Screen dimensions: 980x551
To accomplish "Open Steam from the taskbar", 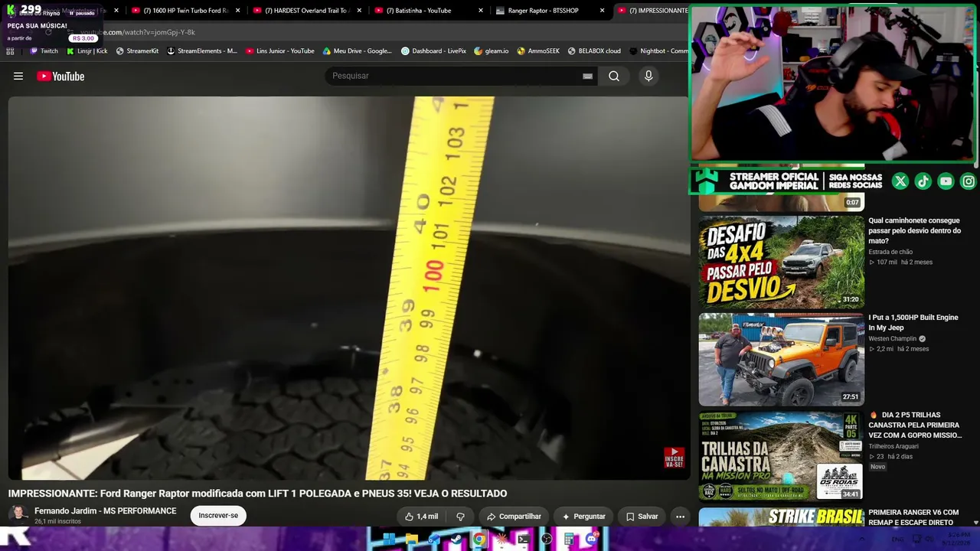I will (456, 540).
